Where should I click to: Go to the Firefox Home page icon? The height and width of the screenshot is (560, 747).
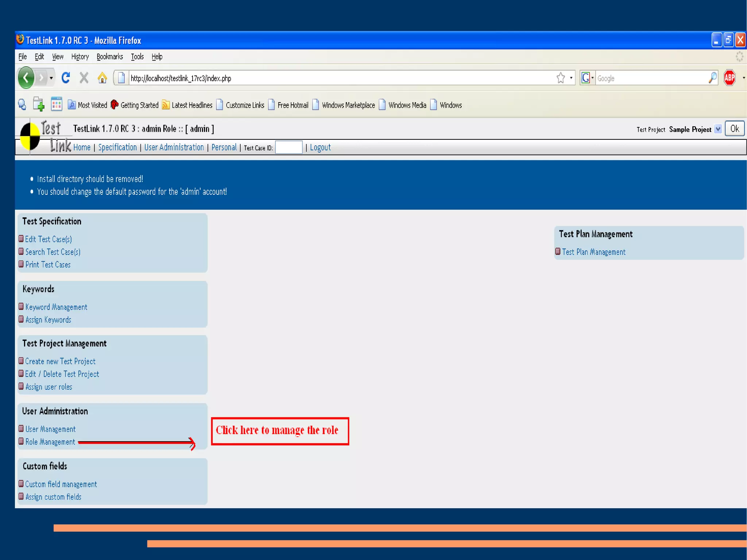click(102, 78)
